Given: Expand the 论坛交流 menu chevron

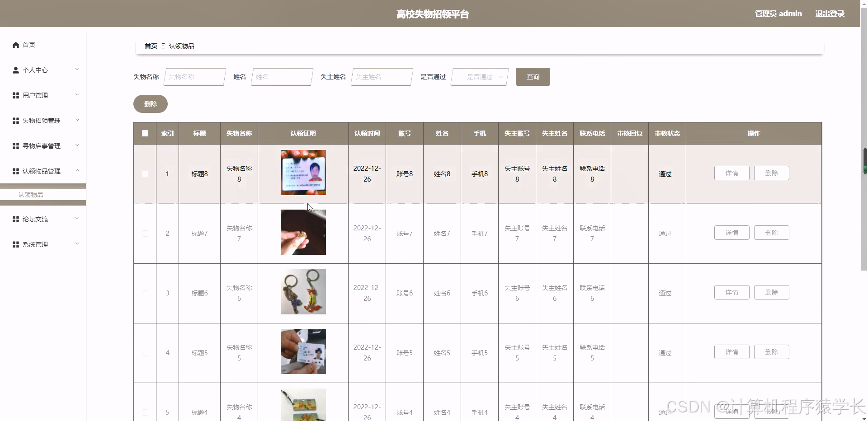Looking at the screenshot, I should (77, 219).
